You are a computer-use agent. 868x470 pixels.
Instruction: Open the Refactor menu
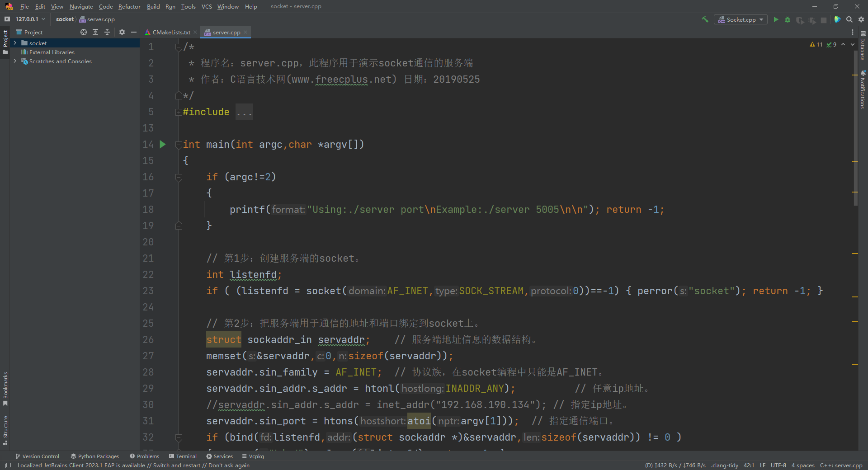pos(129,6)
